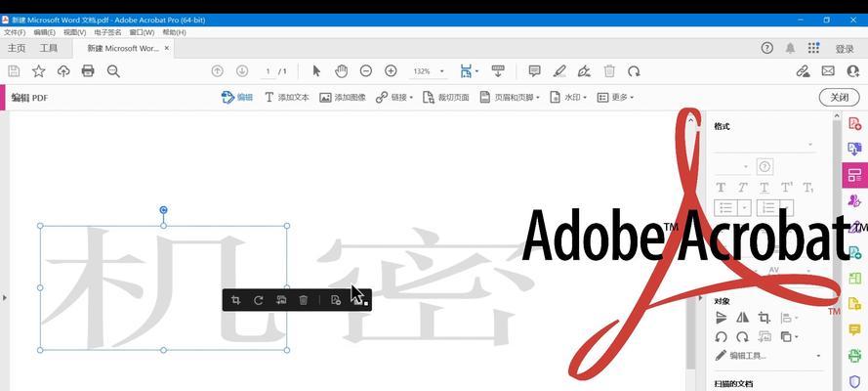
Task: Delete the image from floating toolbar
Action: (304, 300)
